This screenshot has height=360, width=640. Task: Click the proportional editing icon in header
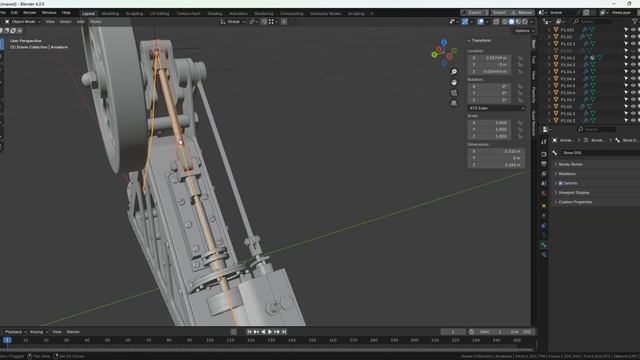(284, 22)
